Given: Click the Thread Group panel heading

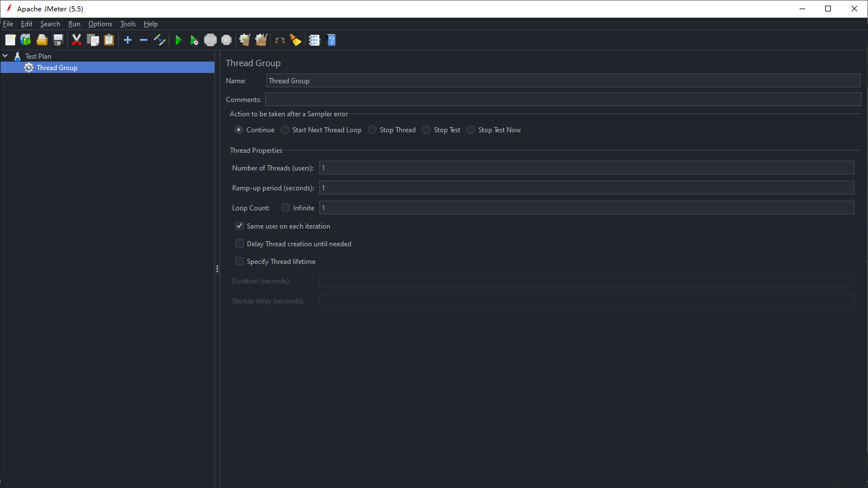Looking at the screenshot, I should 253,63.
